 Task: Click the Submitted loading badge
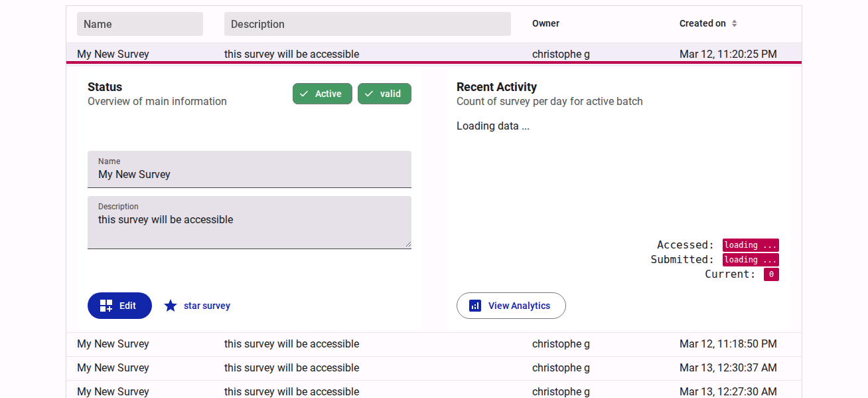click(x=751, y=260)
